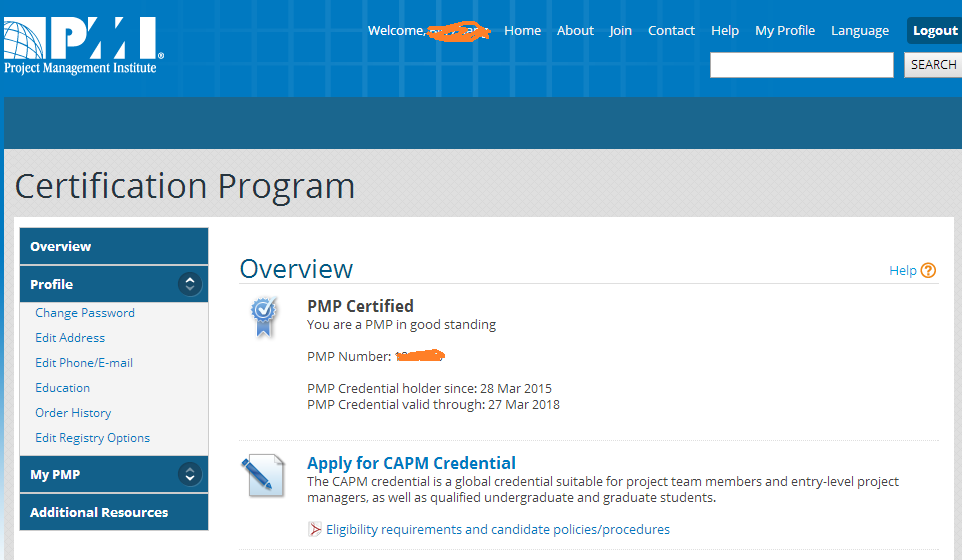Click the Project Management Institute wordmark
962x560 pixels.
[80, 68]
